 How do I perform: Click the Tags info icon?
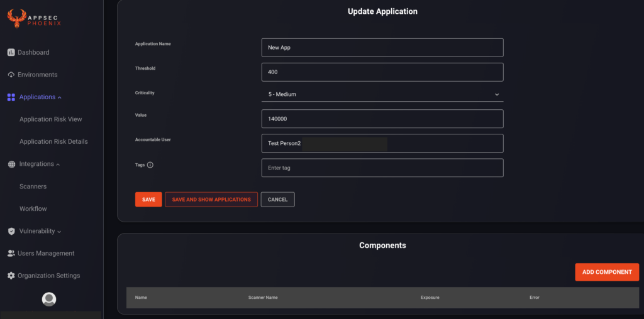click(150, 165)
